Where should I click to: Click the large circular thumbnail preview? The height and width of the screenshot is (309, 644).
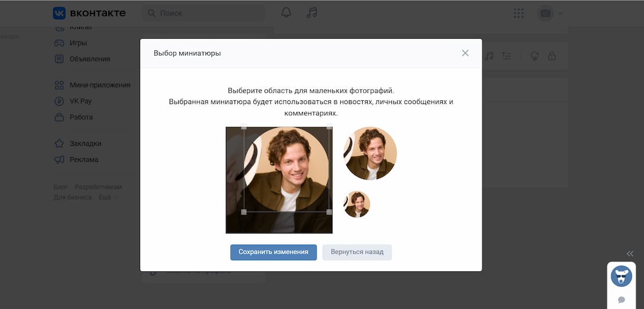(370, 153)
